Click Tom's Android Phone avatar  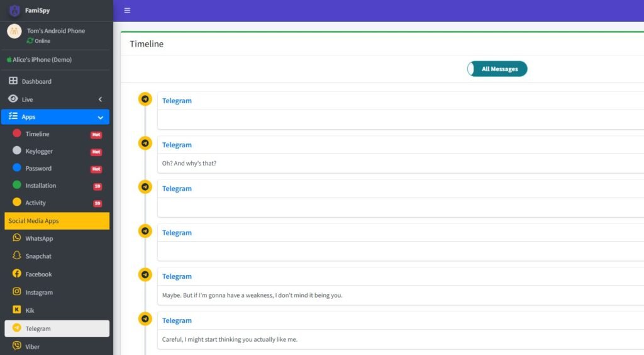coord(14,31)
